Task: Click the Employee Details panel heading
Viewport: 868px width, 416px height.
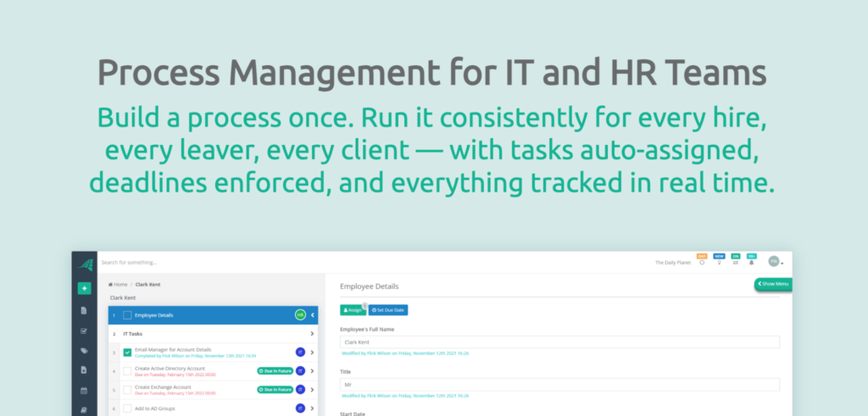Action: pos(370,286)
